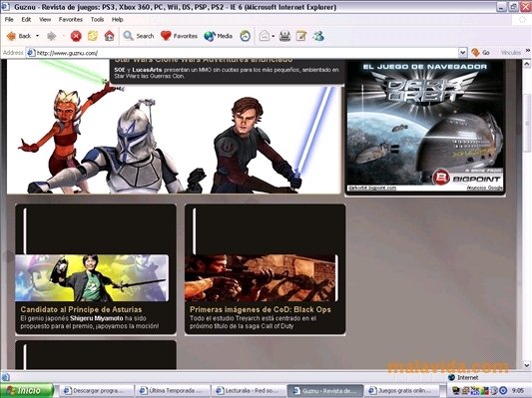Open 'Primeras imágenes de CoD: Black Ops' article
The height and width of the screenshot is (398, 532).
click(x=261, y=309)
